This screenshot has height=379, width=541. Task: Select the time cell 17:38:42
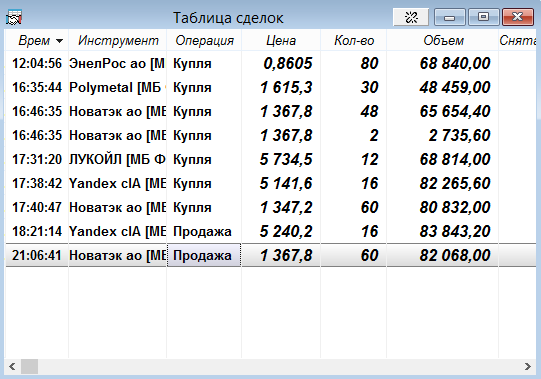coord(37,183)
